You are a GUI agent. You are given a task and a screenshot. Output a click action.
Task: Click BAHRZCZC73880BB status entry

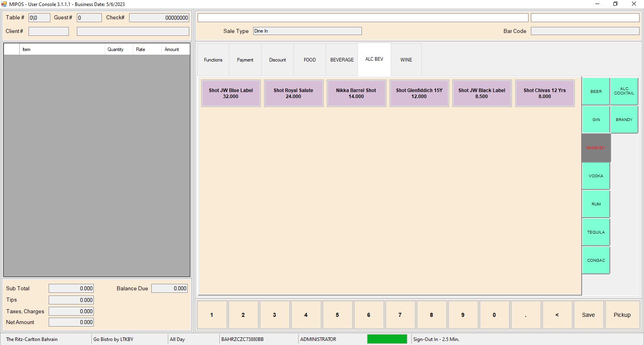point(242,339)
